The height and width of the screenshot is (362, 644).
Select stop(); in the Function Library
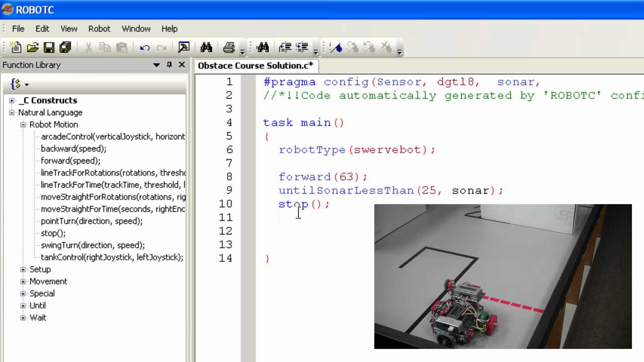53,233
